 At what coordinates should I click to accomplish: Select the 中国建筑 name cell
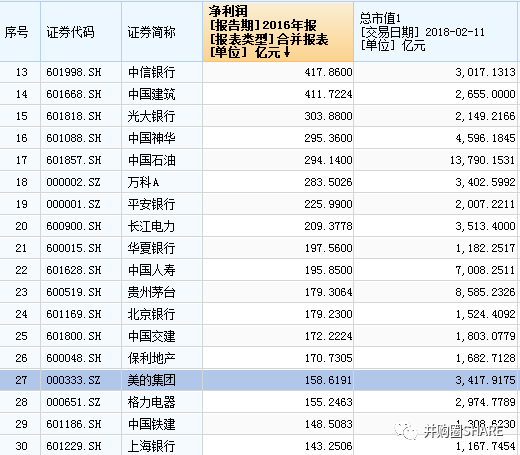click(162, 94)
